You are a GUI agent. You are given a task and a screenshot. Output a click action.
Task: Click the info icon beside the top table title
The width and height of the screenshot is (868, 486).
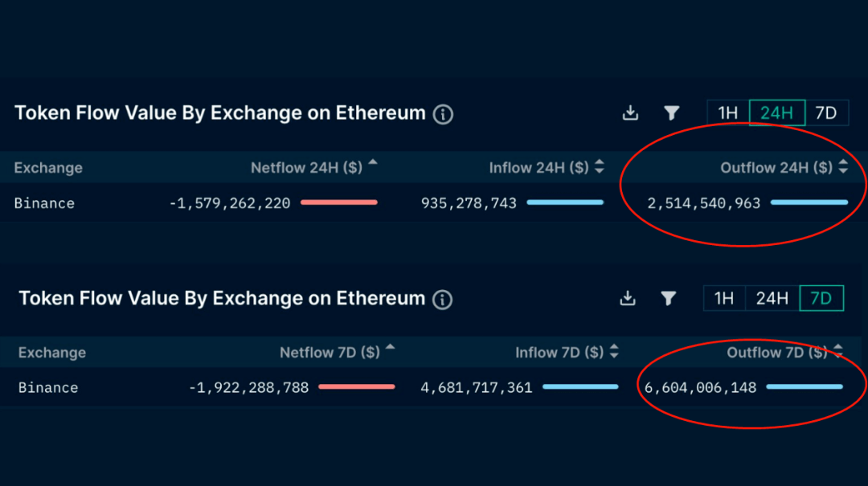(443, 114)
